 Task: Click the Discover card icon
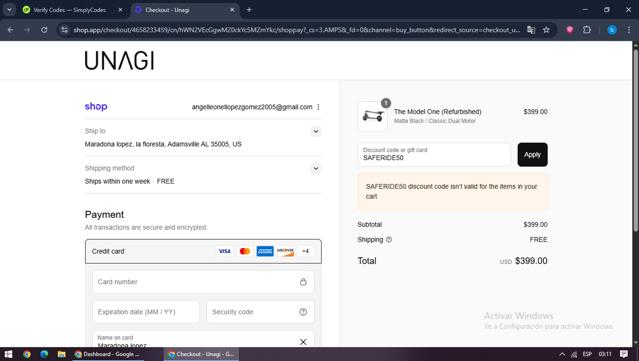285,251
